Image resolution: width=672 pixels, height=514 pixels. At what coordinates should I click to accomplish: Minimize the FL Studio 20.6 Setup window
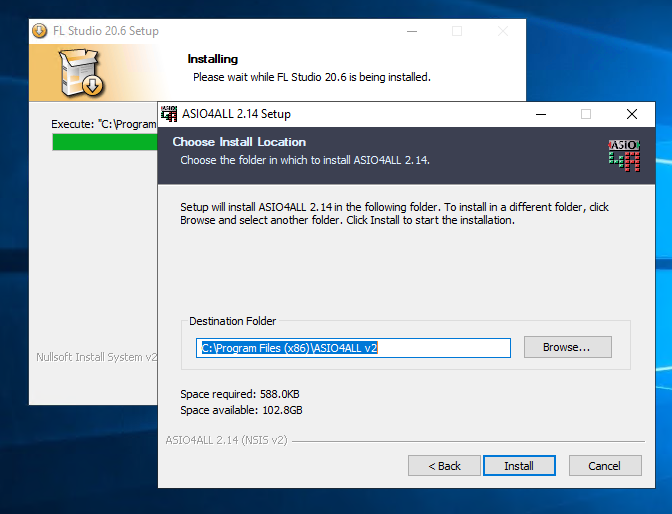(412, 31)
